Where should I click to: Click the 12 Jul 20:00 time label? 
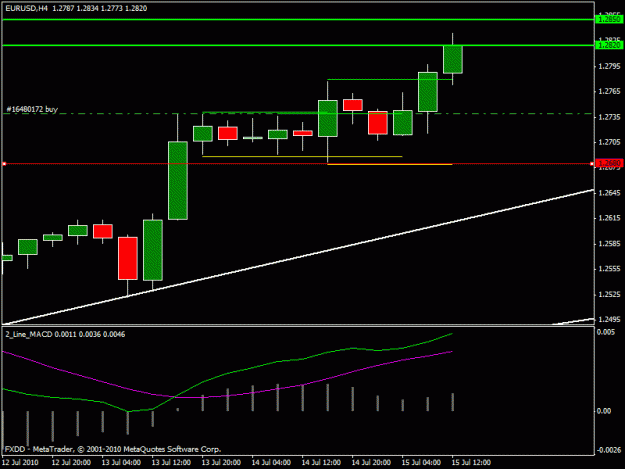click(x=71, y=462)
